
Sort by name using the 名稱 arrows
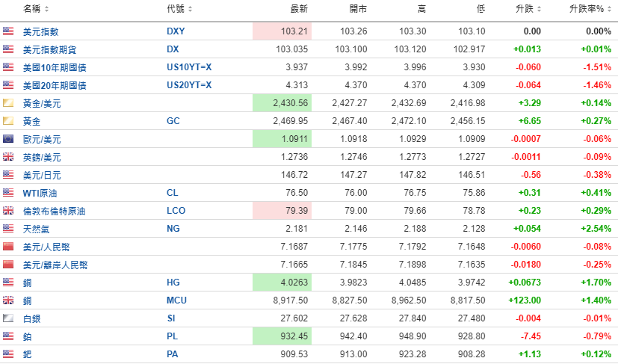point(47,9)
